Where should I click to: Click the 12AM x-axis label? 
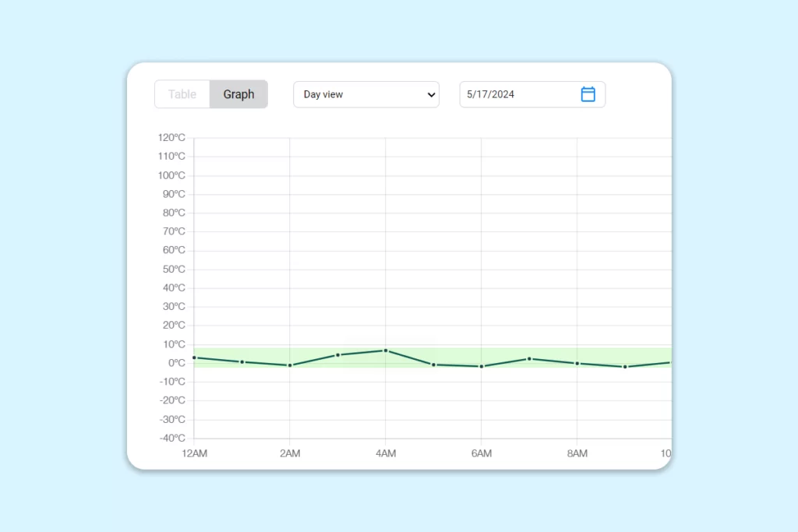pyautogui.click(x=194, y=453)
